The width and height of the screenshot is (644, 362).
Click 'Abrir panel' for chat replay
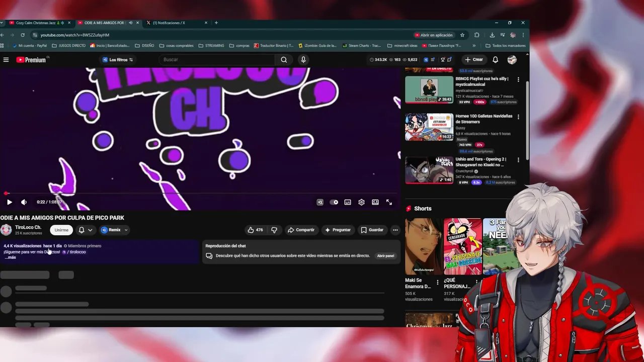point(385,256)
